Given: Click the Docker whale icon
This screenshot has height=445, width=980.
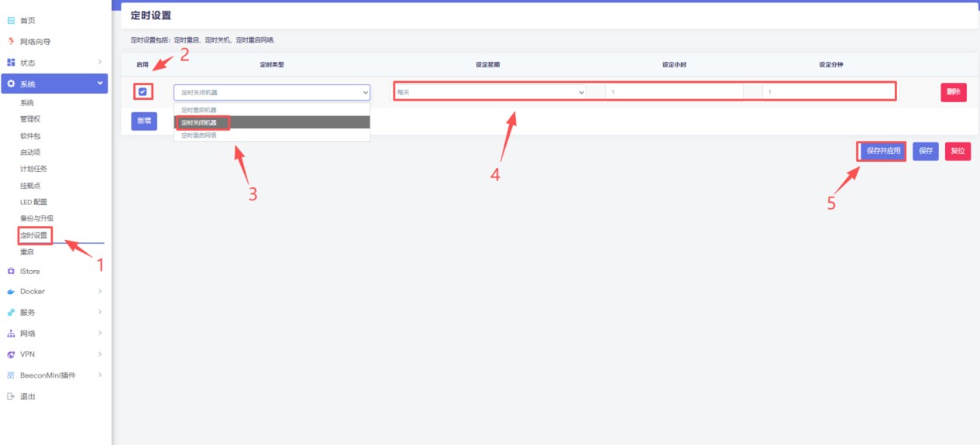Looking at the screenshot, I should (x=11, y=292).
